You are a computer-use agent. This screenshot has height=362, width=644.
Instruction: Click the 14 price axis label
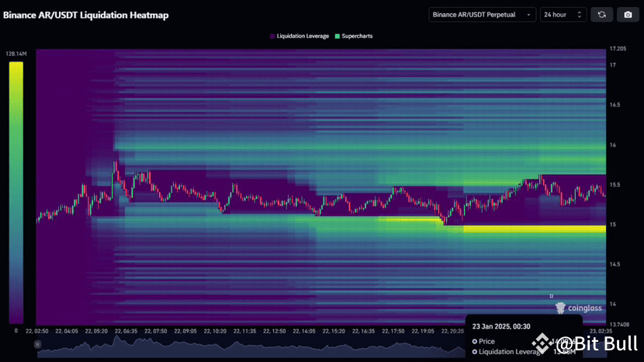coord(613,304)
